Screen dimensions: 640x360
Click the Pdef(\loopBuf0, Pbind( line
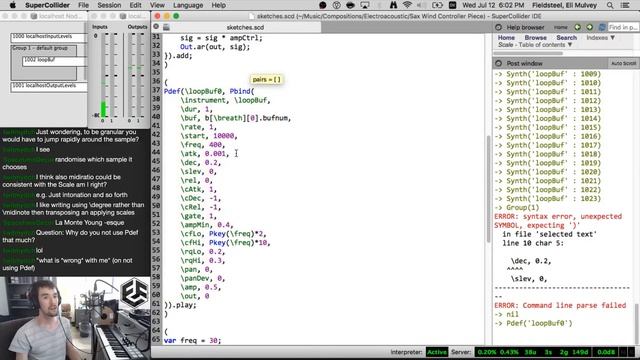pyautogui.click(x=209, y=91)
